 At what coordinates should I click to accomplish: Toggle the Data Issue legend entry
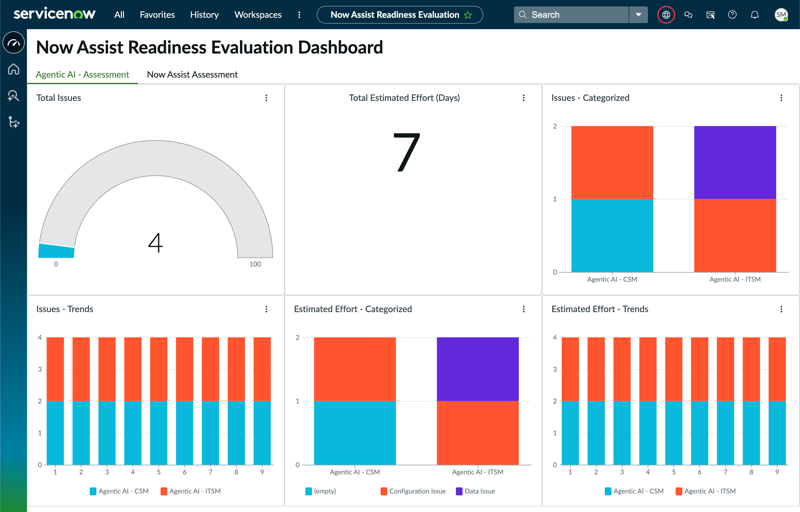(475, 491)
